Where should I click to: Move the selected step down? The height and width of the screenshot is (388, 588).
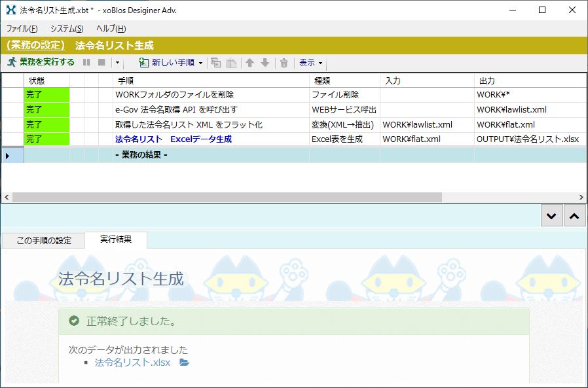coord(265,63)
